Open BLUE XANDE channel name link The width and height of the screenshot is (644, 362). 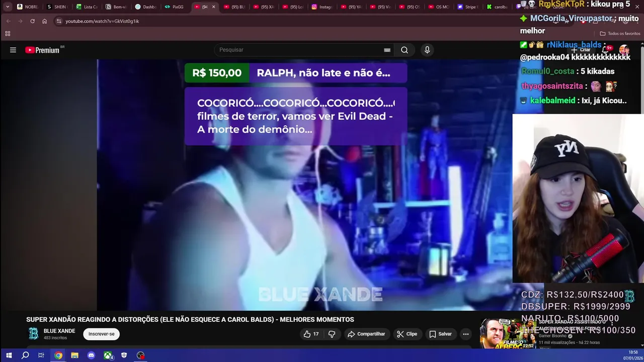coord(59,331)
